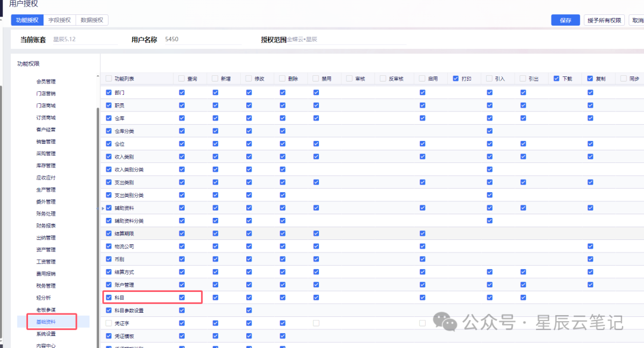644x348 pixels.
Task: Select 基础资料 in the permissions tree
Action: (46, 322)
